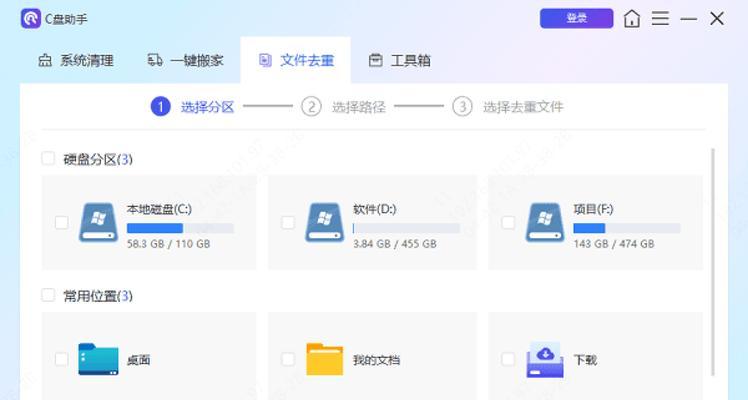Open the home page icon
The image size is (748, 400).
pyautogui.click(x=632, y=19)
